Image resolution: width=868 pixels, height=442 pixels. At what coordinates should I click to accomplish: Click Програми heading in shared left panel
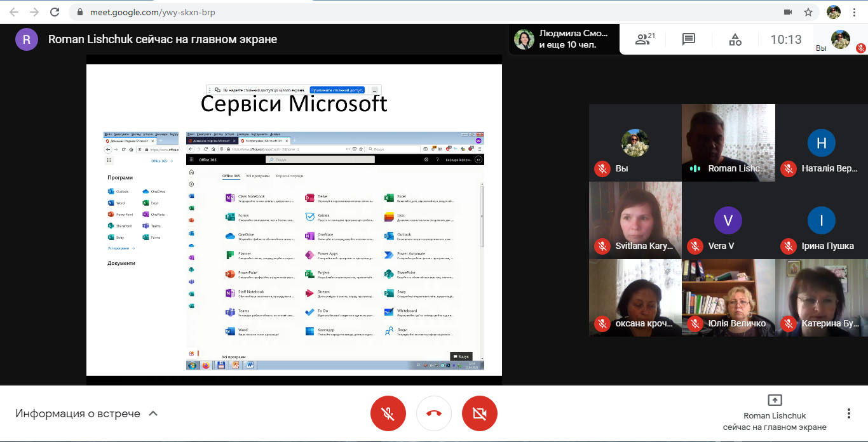pos(120,178)
